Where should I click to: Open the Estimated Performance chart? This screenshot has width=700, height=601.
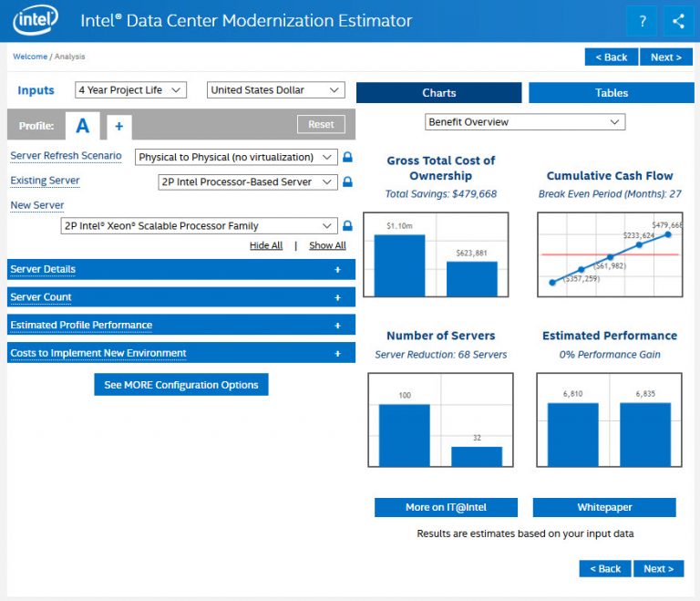(x=609, y=420)
